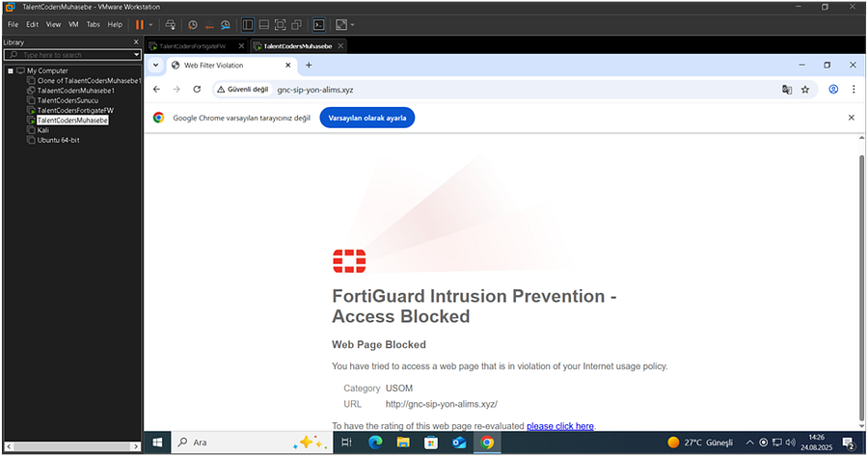Open the Tabs menu
868x456 pixels.
(93, 24)
